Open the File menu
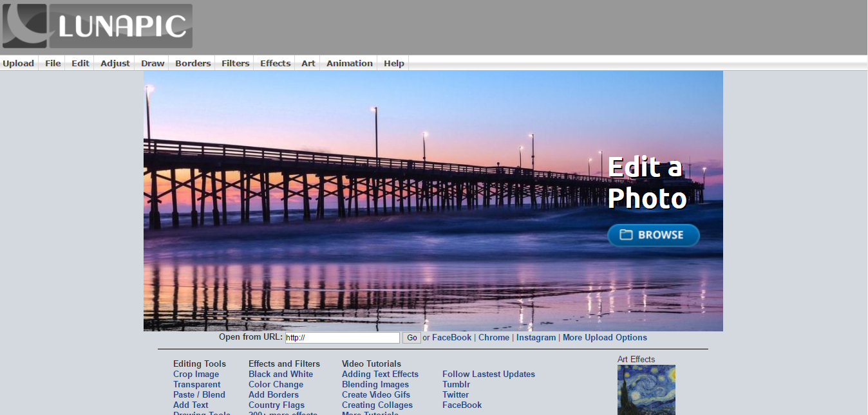Viewport: 868px width, 415px height. click(53, 63)
